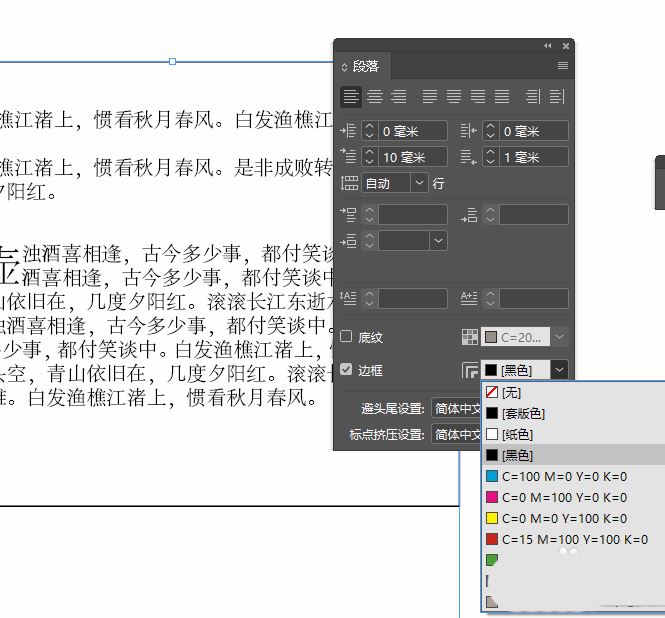The height and width of the screenshot is (618, 665).
Task: Uncheck the 边框 border checkbox
Action: [346, 369]
